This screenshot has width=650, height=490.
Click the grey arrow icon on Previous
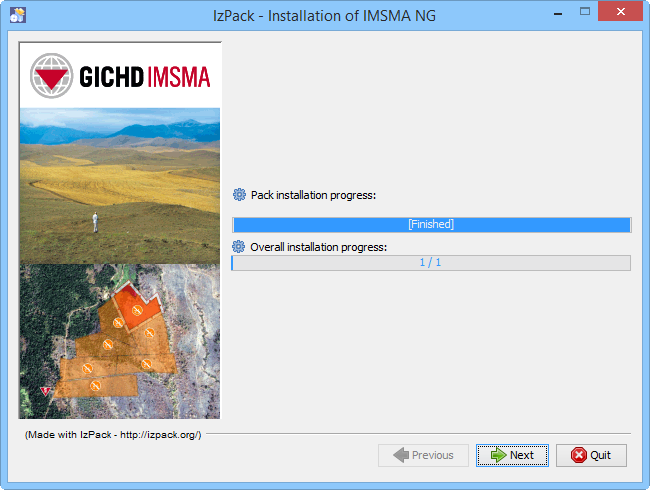pos(400,455)
